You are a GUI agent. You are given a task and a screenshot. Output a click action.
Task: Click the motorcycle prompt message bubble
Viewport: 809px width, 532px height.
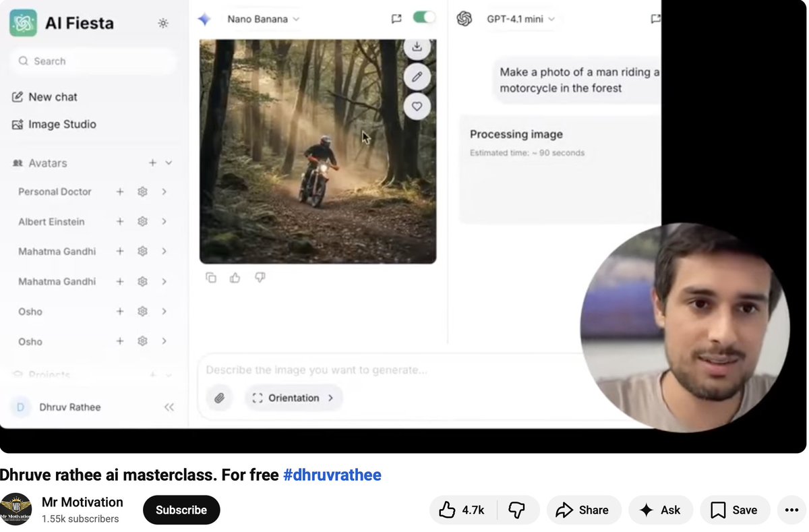coord(577,80)
